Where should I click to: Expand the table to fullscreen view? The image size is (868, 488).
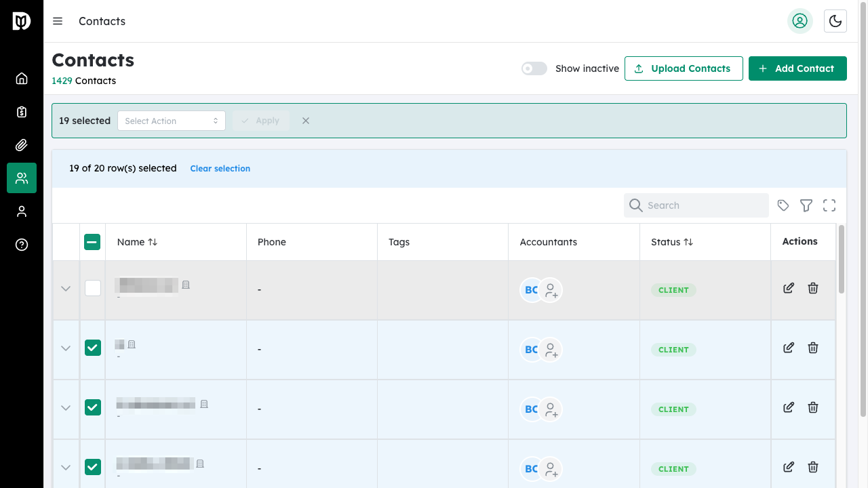[829, 205]
